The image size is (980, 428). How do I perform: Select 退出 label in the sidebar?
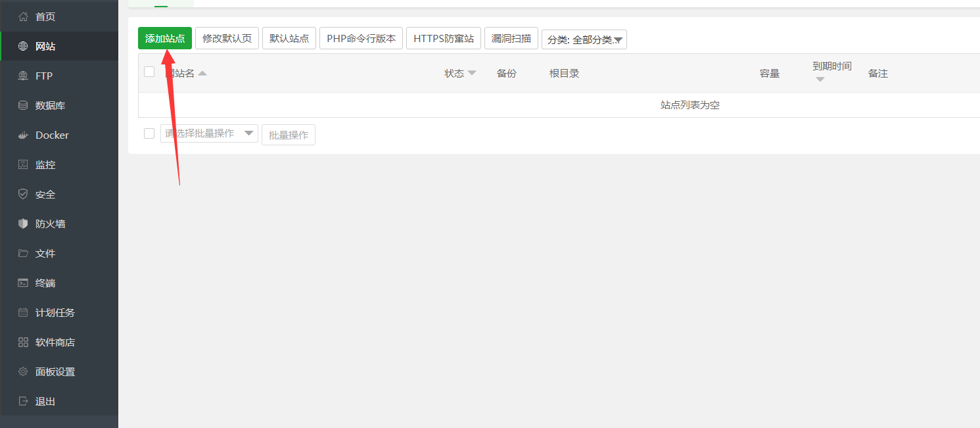[x=45, y=401]
